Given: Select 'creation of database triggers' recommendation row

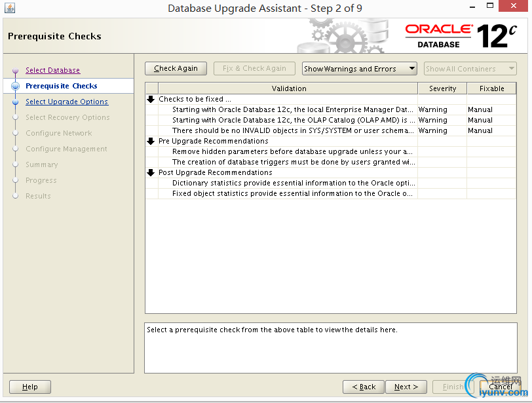Looking at the screenshot, I should pyautogui.click(x=331, y=162).
